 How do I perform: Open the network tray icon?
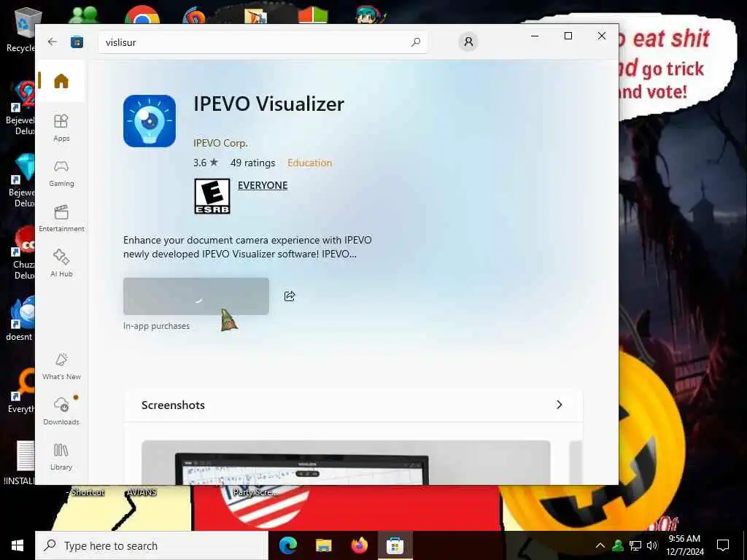tap(635, 545)
